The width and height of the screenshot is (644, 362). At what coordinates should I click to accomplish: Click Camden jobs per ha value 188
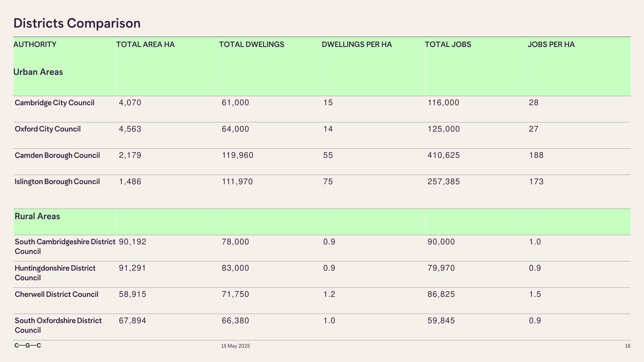point(536,155)
